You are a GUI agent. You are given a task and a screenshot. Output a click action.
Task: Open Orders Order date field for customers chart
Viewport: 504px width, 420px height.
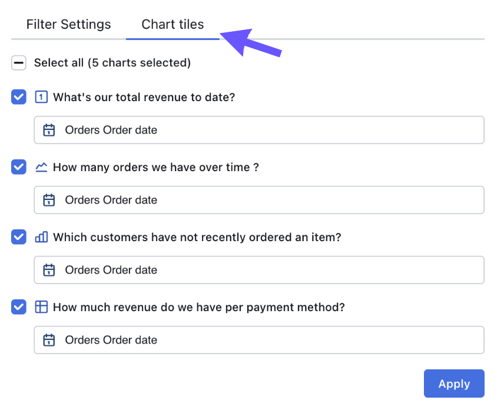259,270
